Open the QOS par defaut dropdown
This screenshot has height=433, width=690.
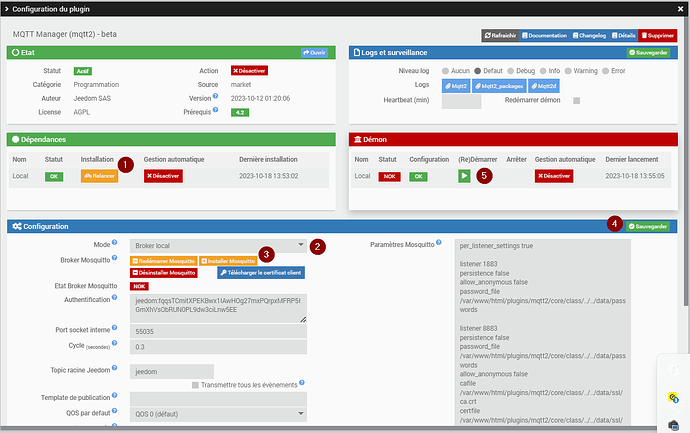point(218,414)
